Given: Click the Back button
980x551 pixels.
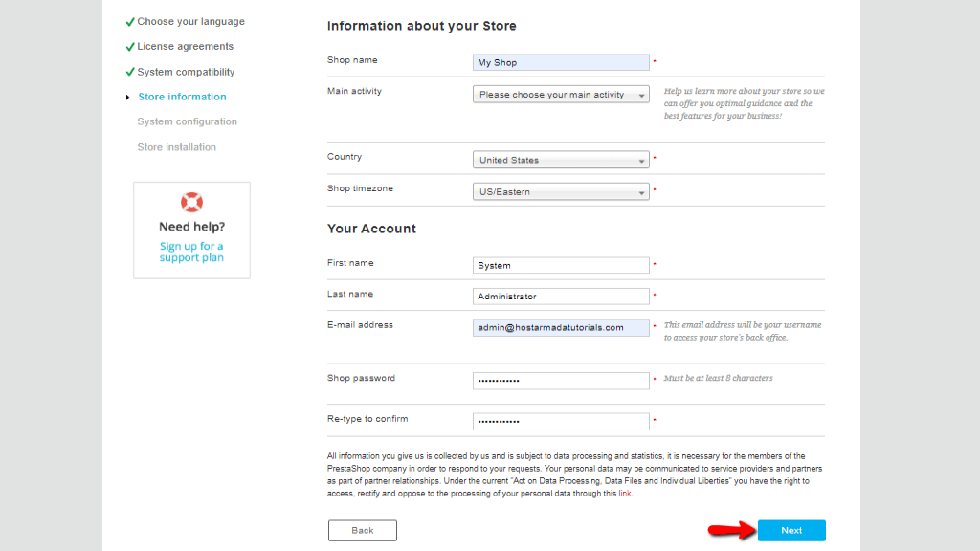Looking at the screenshot, I should tap(363, 530).
